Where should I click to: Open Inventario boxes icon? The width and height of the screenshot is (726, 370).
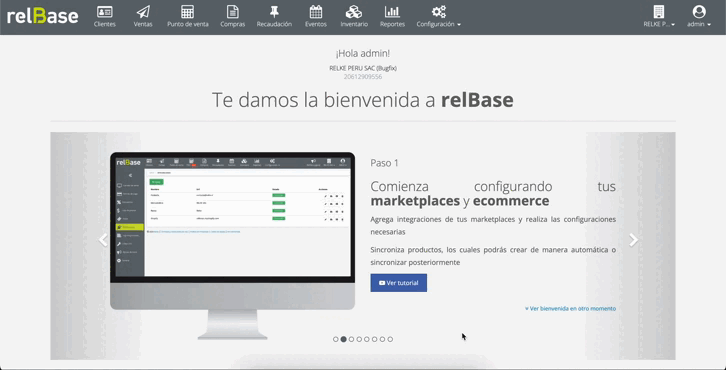(x=354, y=12)
